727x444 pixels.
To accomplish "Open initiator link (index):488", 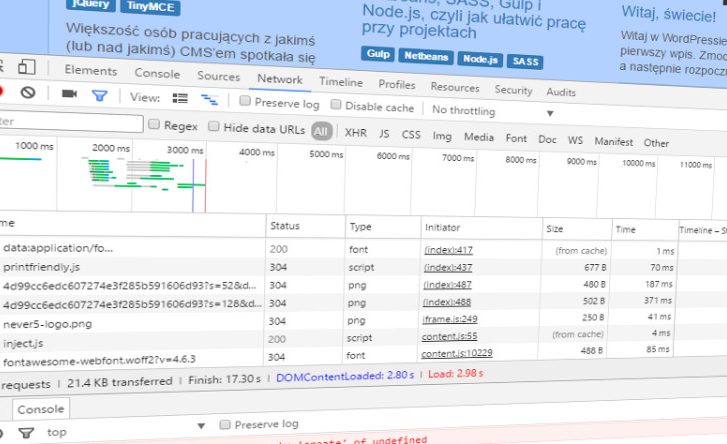I will (446, 302).
